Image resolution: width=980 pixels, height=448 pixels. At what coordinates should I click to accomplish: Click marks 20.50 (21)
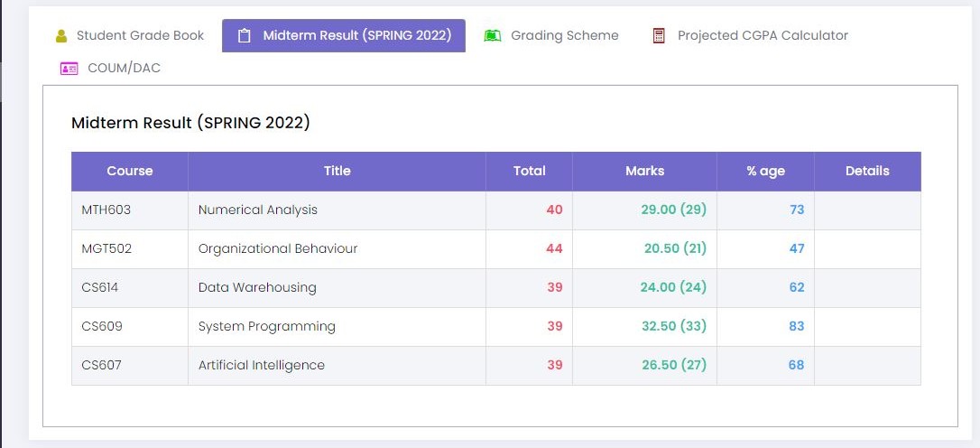[x=675, y=249]
